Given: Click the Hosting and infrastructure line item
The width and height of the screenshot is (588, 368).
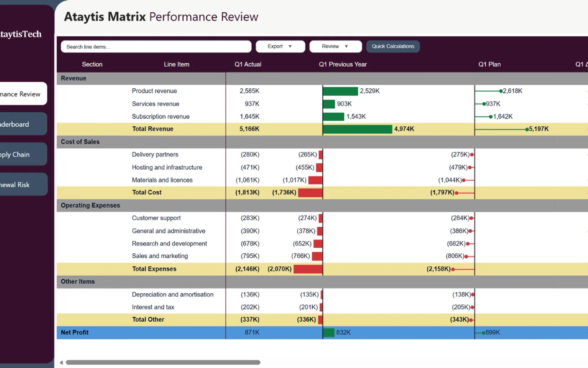Looking at the screenshot, I should point(167,167).
